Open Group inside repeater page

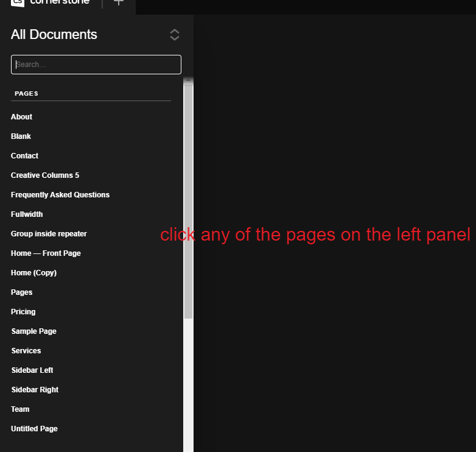tap(49, 234)
